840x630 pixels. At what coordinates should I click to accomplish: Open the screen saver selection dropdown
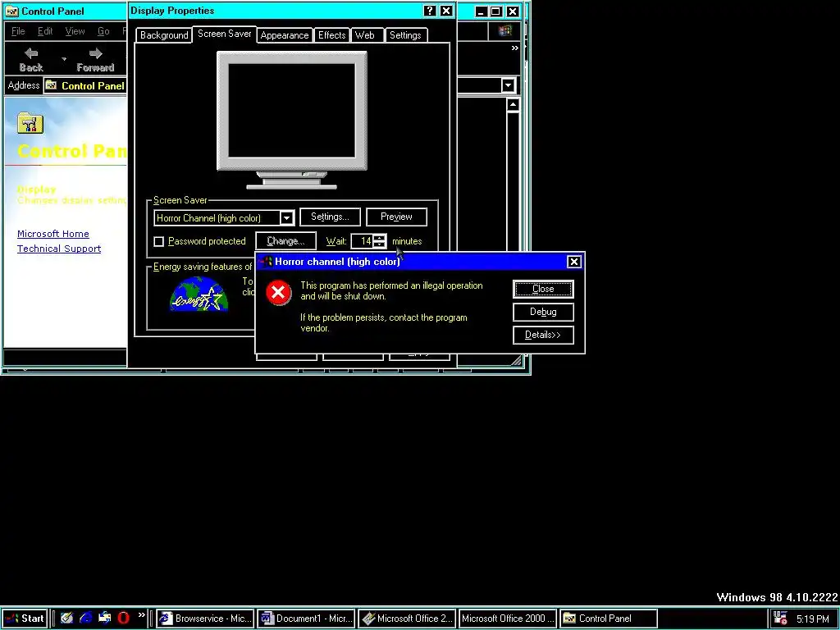click(x=286, y=218)
